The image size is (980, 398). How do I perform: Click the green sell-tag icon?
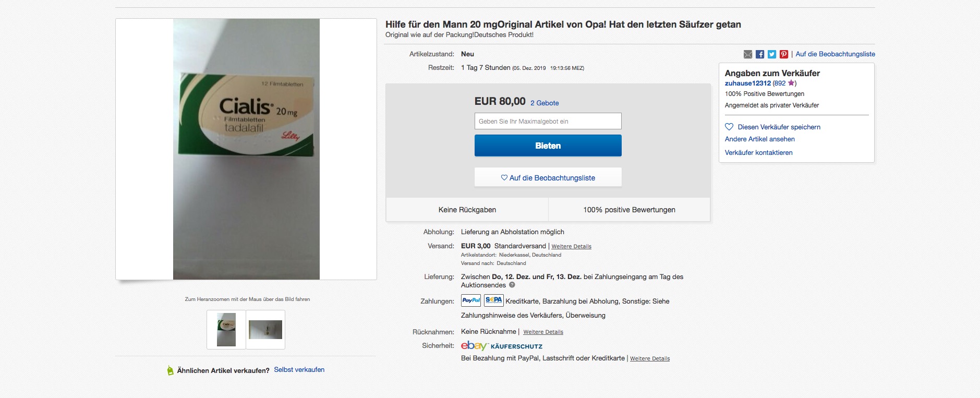[170, 370]
